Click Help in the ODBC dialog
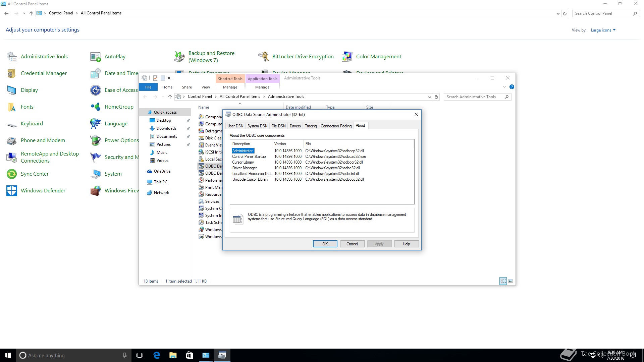Viewport: 644px width, 362px height. click(x=407, y=244)
